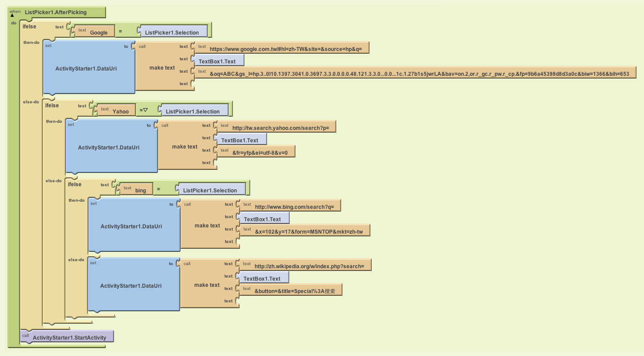Select TextBox1.Text below the Wikipedia URL

point(263,277)
